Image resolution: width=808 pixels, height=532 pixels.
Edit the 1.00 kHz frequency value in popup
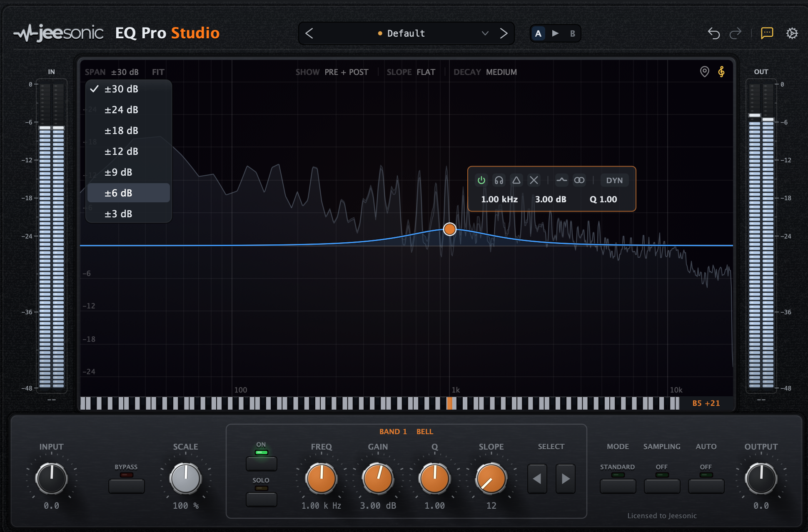click(x=499, y=199)
